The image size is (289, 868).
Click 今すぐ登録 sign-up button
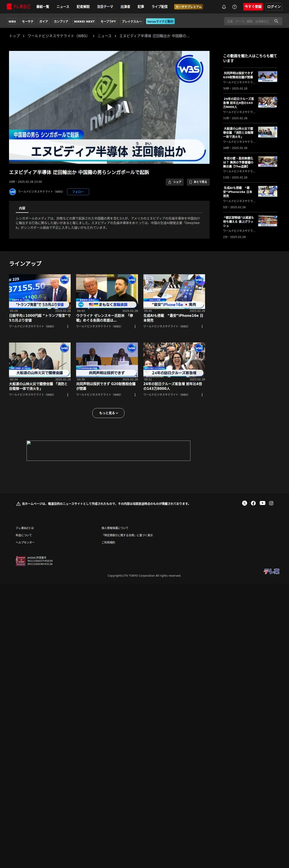(253, 7)
